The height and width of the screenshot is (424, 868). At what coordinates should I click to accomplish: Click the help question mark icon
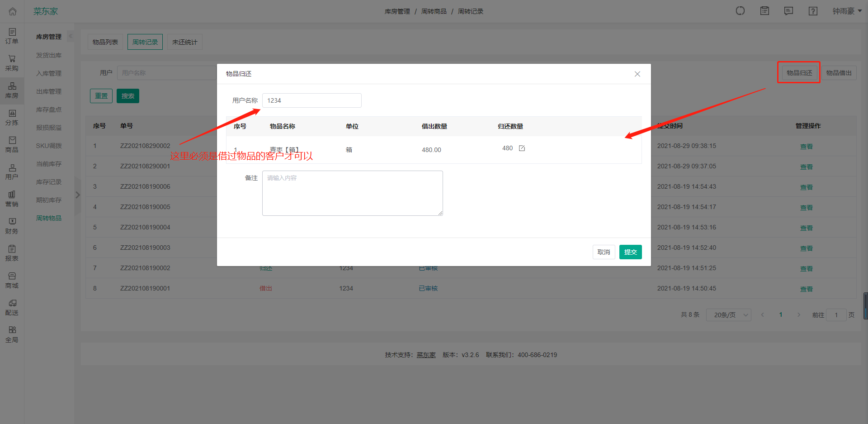point(813,11)
